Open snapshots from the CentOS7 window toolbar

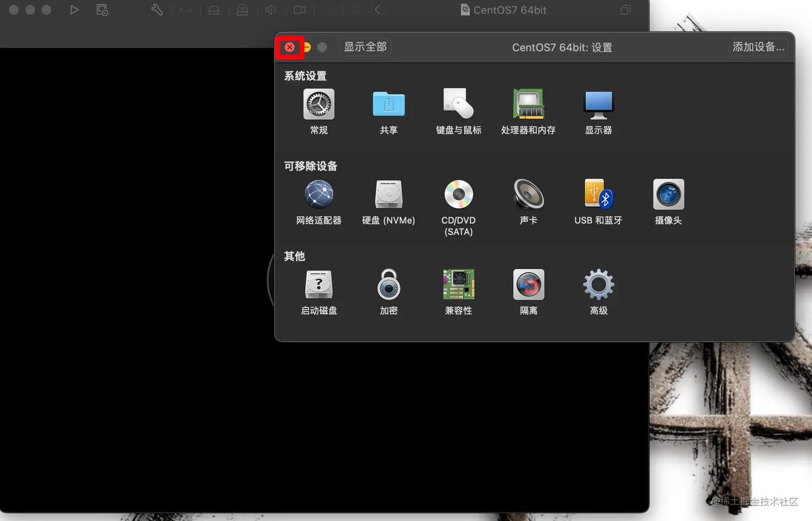[x=102, y=10]
